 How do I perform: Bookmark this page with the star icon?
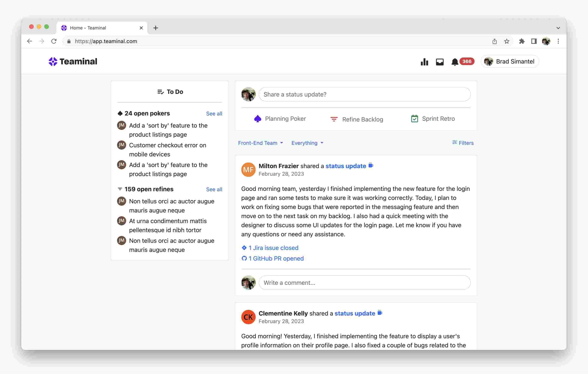507,41
